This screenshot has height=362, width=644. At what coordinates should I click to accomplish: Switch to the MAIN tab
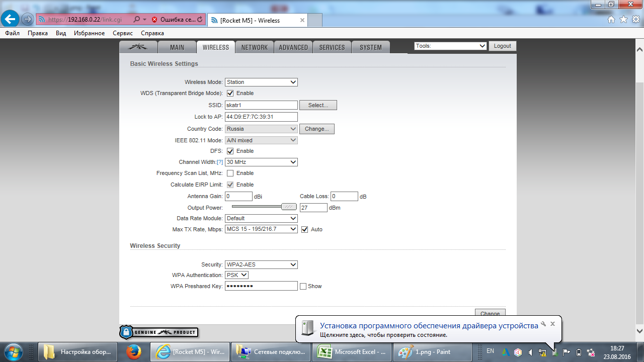tap(177, 47)
